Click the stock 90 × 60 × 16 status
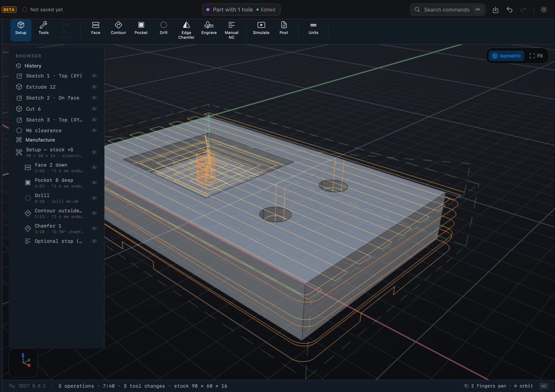Viewport: 555px width, 392px height. click(x=200, y=386)
